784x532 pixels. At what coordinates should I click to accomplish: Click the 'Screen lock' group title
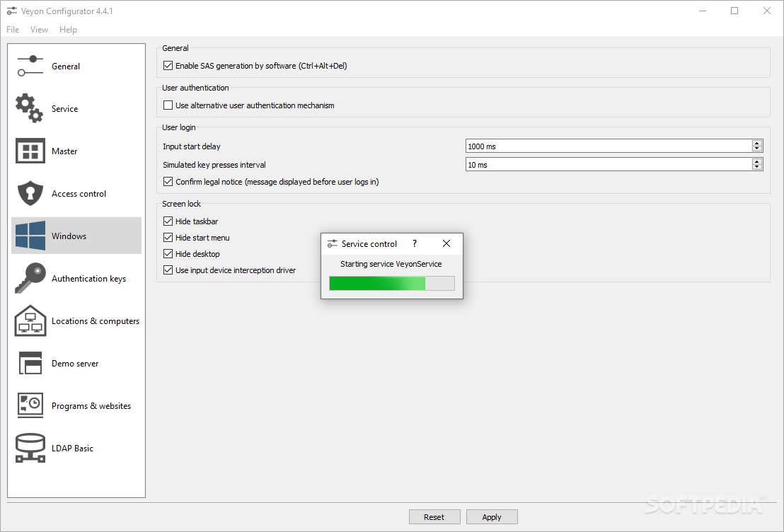(x=182, y=204)
